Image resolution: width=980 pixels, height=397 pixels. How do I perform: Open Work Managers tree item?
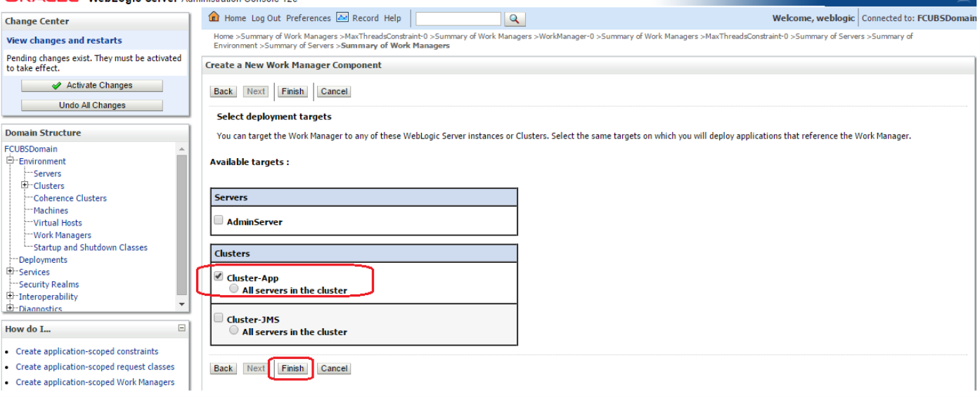63,235
